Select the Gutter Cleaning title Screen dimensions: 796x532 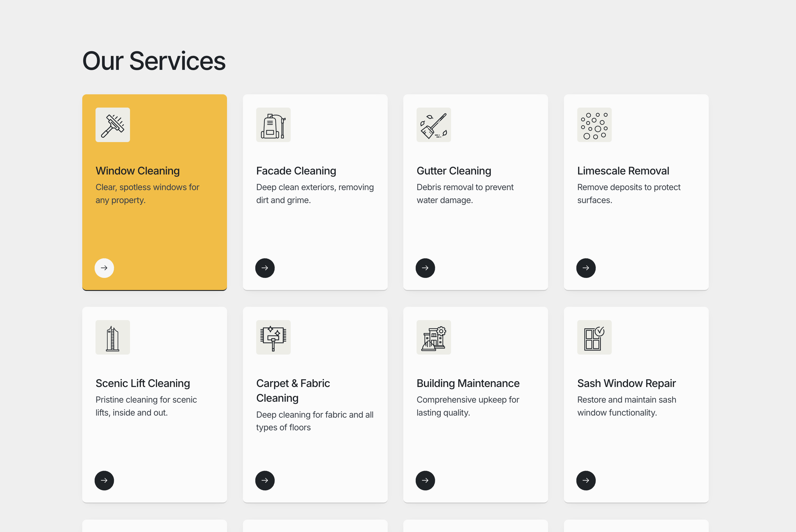pos(454,171)
